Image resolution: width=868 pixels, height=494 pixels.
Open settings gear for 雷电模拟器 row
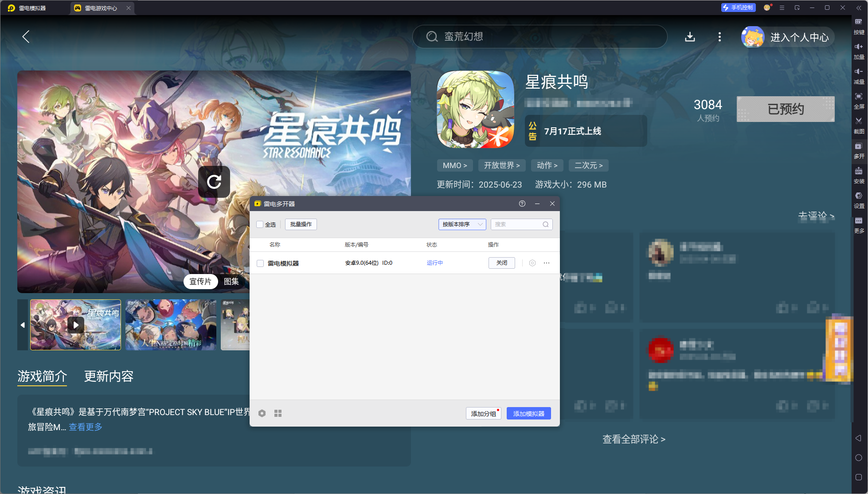coord(532,263)
